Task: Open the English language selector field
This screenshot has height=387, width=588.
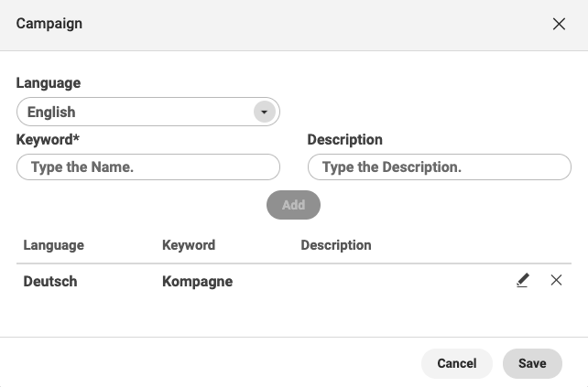Action: 148,112
